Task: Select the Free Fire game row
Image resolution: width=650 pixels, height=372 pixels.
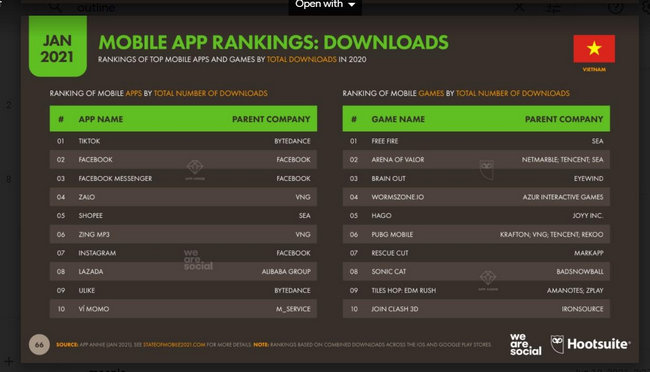Action: [x=476, y=141]
